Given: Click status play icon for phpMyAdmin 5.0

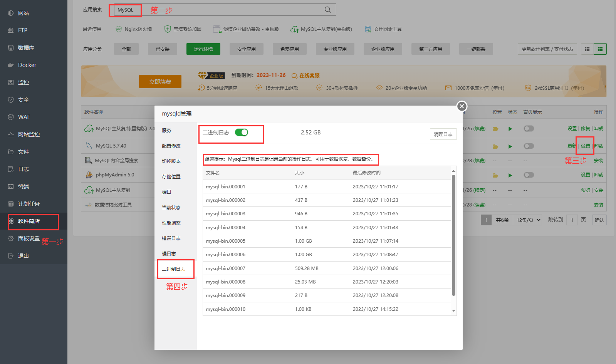Looking at the screenshot, I should [x=510, y=175].
